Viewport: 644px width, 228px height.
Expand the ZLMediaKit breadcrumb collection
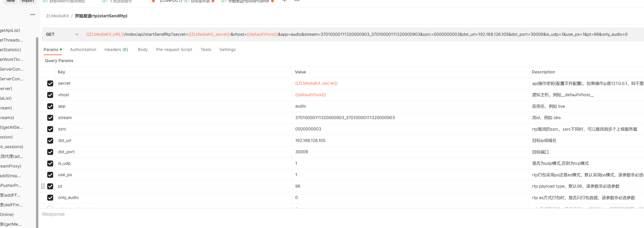57,16
